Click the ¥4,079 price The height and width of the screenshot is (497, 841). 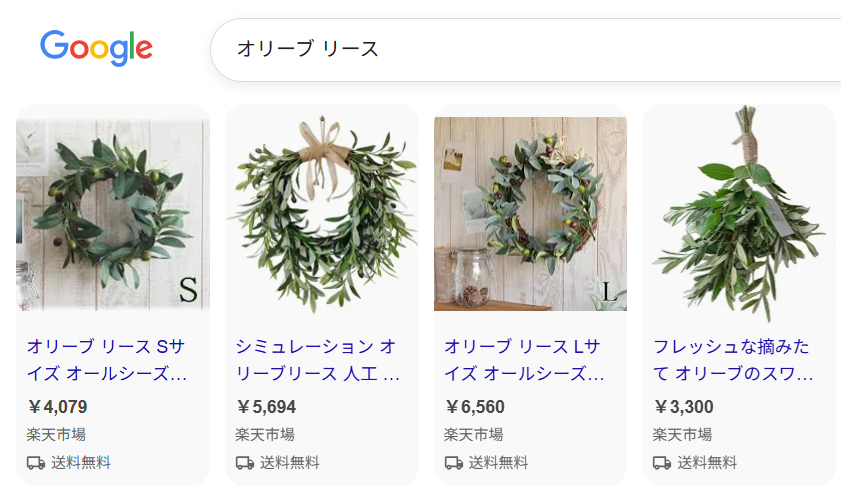point(58,407)
